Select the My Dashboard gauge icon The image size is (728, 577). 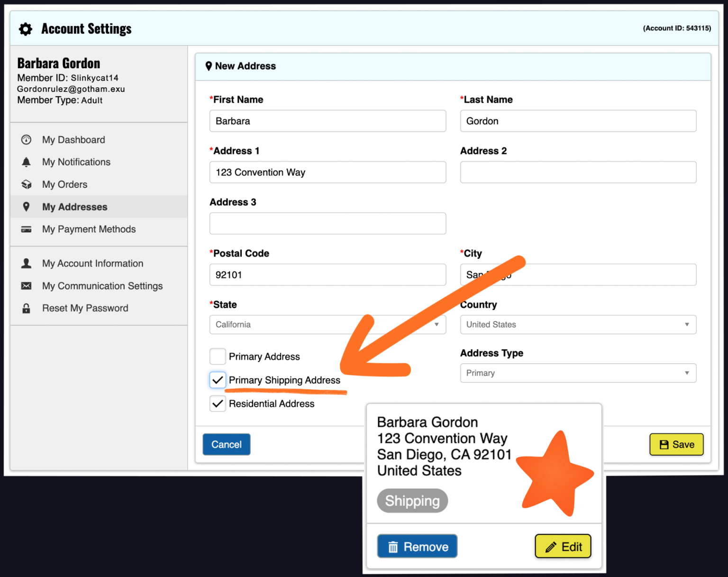(26, 139)
